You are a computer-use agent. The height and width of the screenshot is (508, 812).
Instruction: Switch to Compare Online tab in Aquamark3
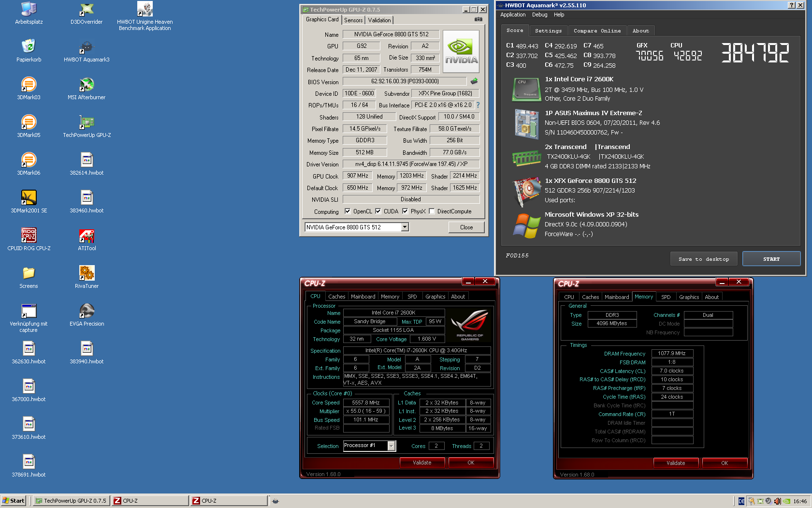[x=597, y=30]
